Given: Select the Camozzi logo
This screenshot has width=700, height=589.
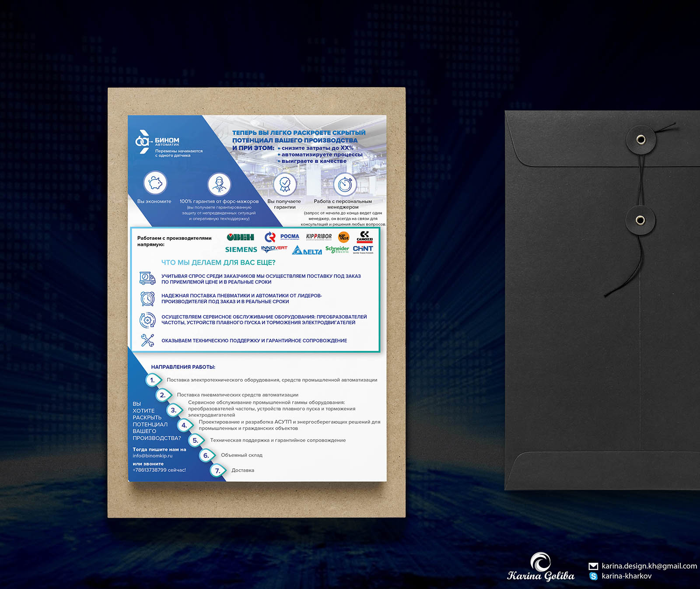Looking at the screenshot, I should [364, 236].
